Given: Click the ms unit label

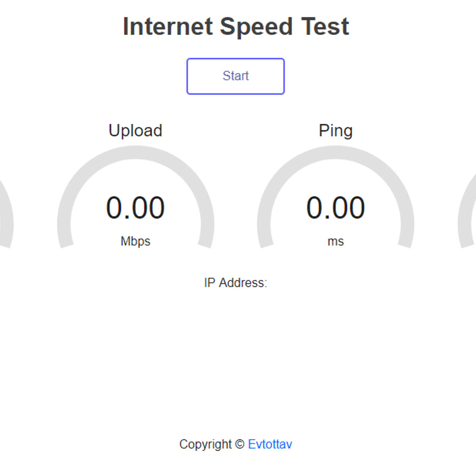Looking at the screenshot, I should (336, 241).
